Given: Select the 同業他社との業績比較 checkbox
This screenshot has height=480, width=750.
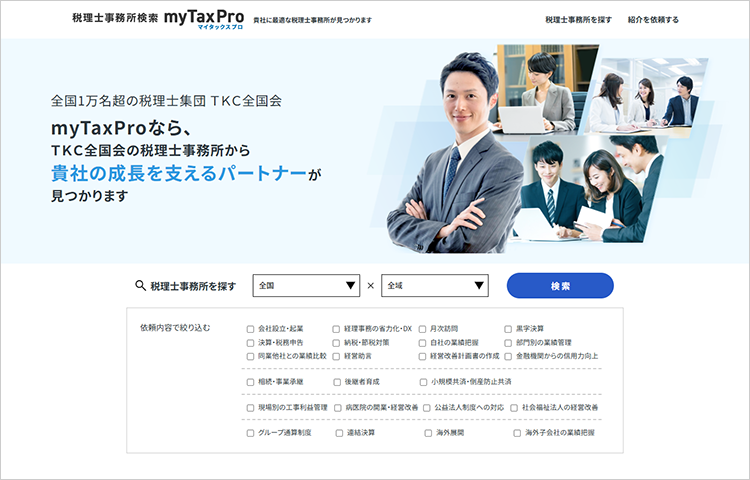Looking at the screenshot, I should [x=250, y=356].
